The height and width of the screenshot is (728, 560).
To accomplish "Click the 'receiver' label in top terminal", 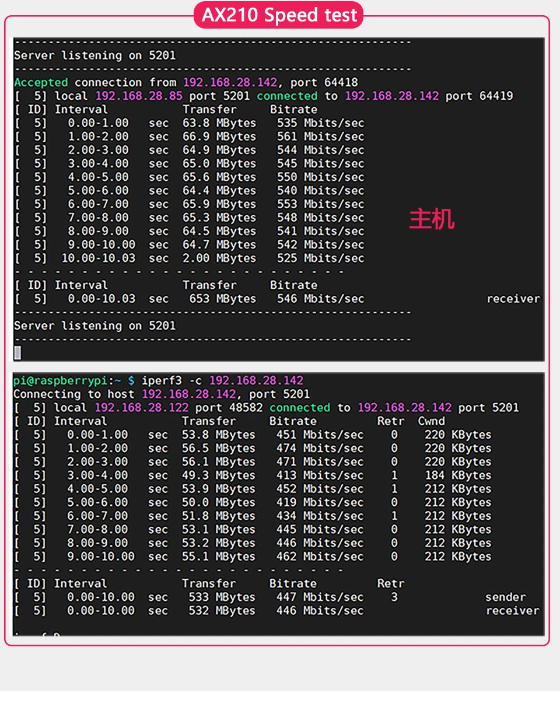I will 513,299.
